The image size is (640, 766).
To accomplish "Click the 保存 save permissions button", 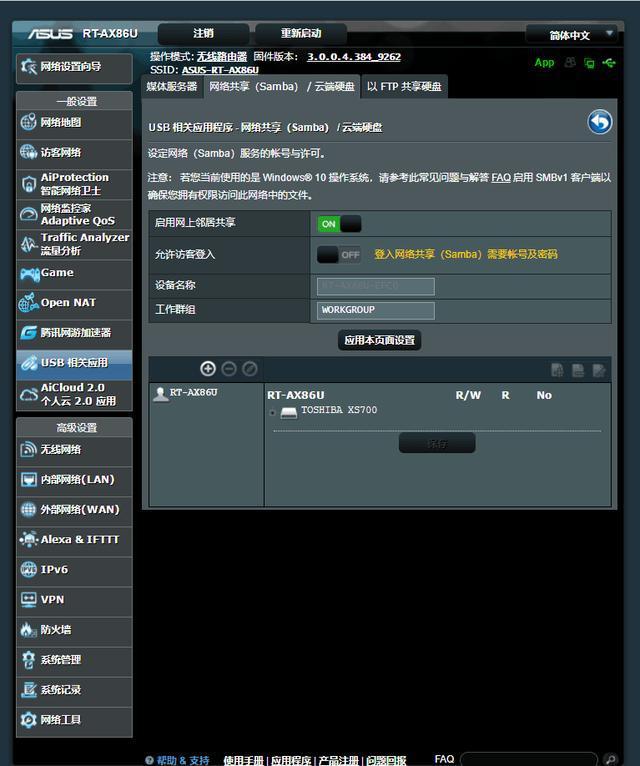I will tap(437, 443).
